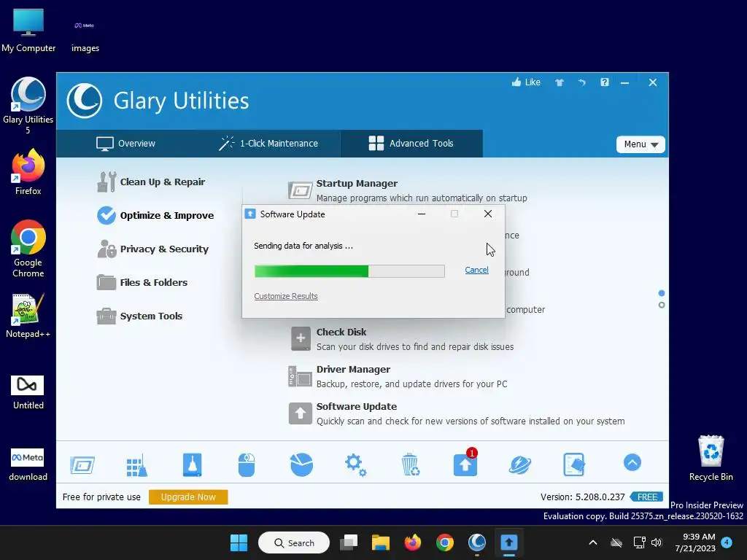Launch Disk Cleaner bottle icon in bottom toolbar
The image size is (747, 560).
coord(192,464)
